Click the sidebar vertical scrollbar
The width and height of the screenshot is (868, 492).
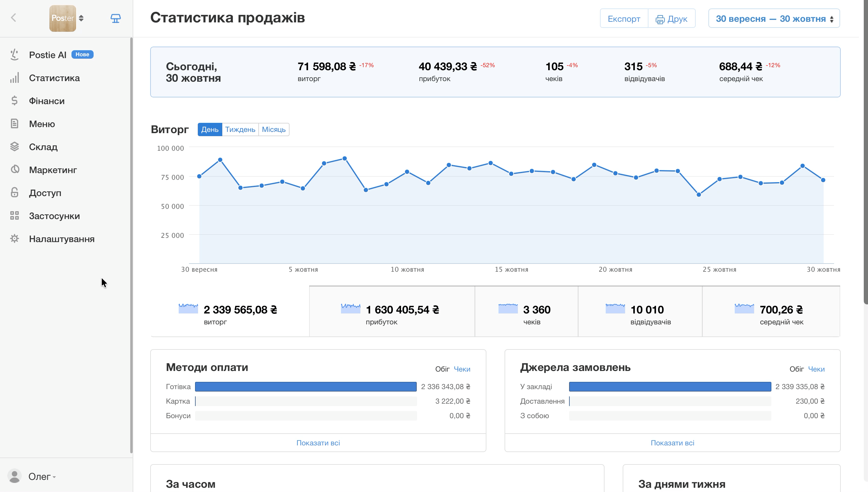(x=131, y=245)
